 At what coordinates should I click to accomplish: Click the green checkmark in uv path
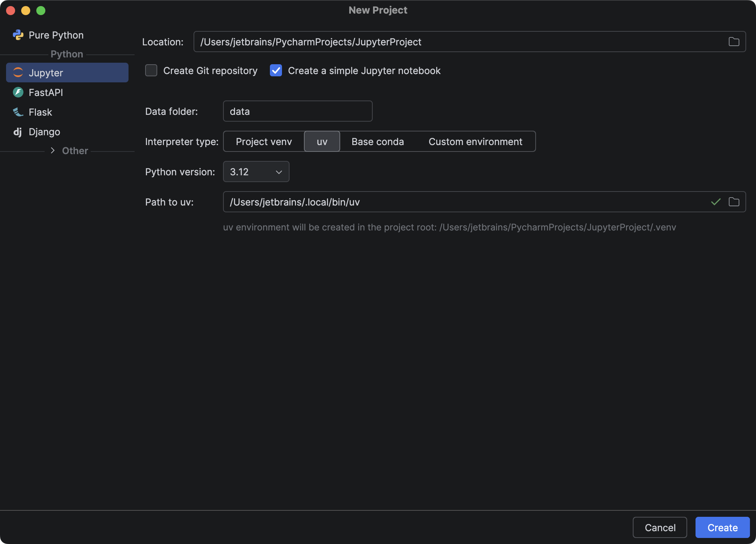[x=716, y=202]
